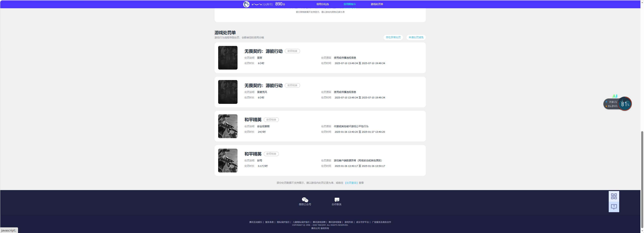
Task: Click the 890分 credit score
Action: (280, 4)
